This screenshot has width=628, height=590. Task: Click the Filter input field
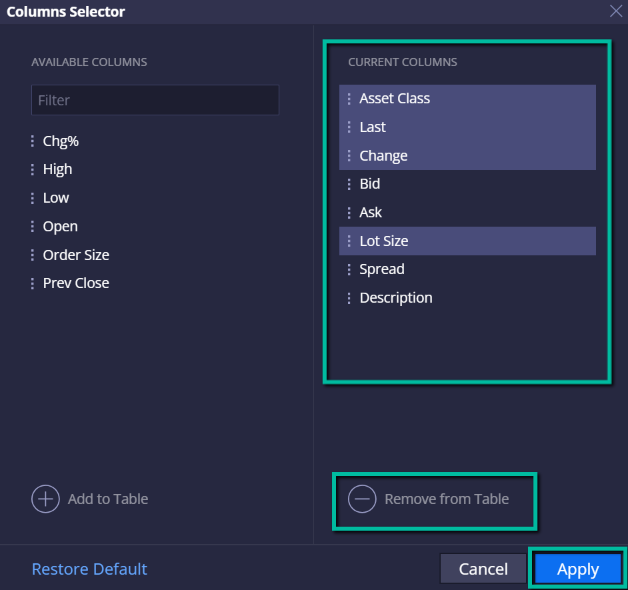pyautogui.click(x=155, y=100)
